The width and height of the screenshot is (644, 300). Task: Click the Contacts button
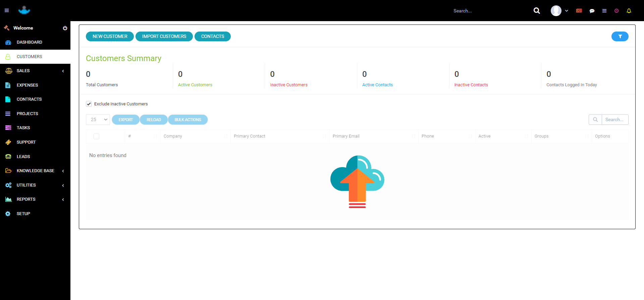[213, 37]
